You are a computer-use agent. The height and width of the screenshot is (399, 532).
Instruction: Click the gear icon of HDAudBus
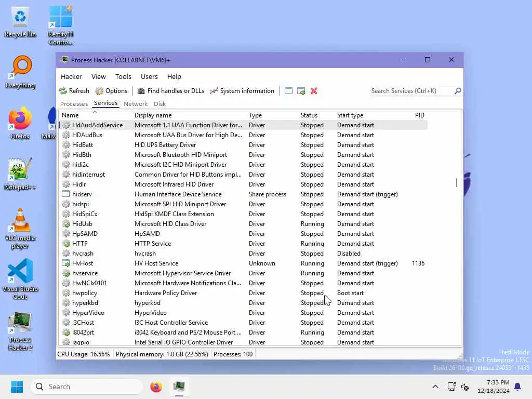(x=66, y=135)
